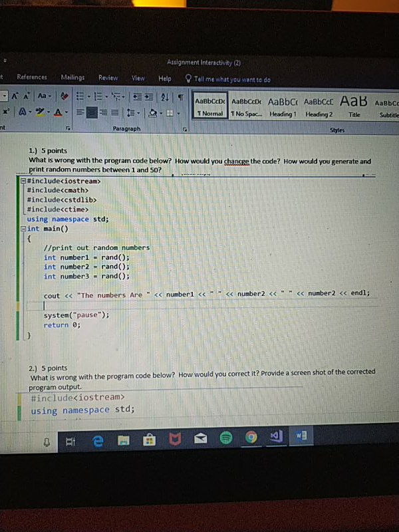Clear all formatting with the eraser icon
The height and width of the screenshot is (532, 399).
64,96
